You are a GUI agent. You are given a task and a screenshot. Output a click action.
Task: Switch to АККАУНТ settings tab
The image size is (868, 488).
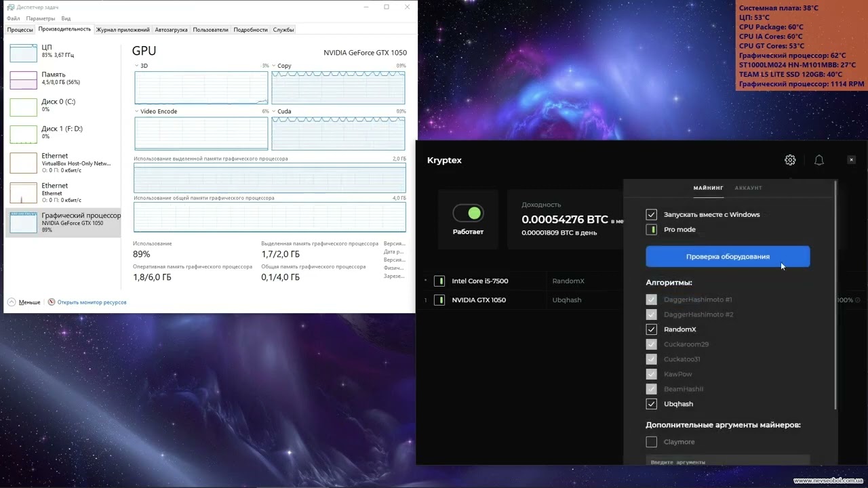pos(749,188)
